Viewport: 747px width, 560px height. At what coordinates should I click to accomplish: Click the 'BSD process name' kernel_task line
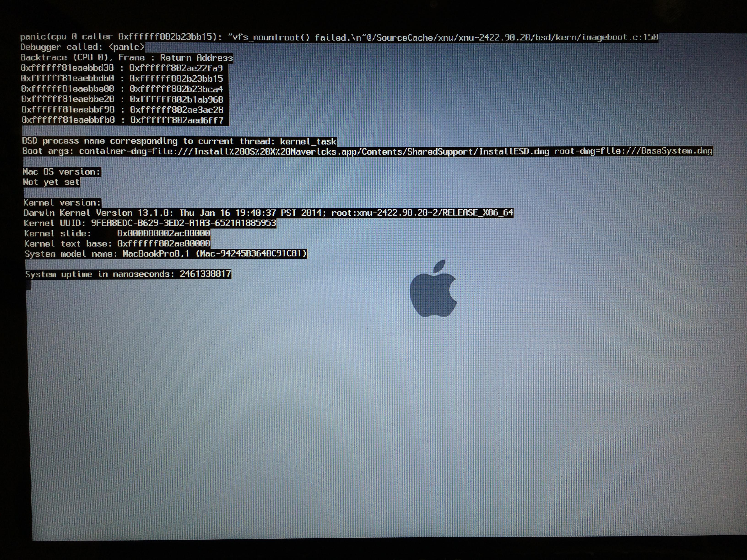point(179,141)
